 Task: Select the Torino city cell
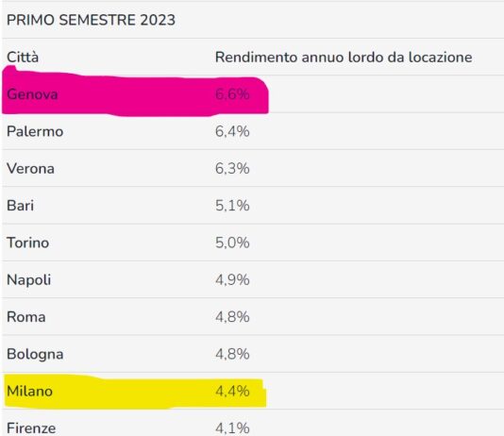[28, 243]
